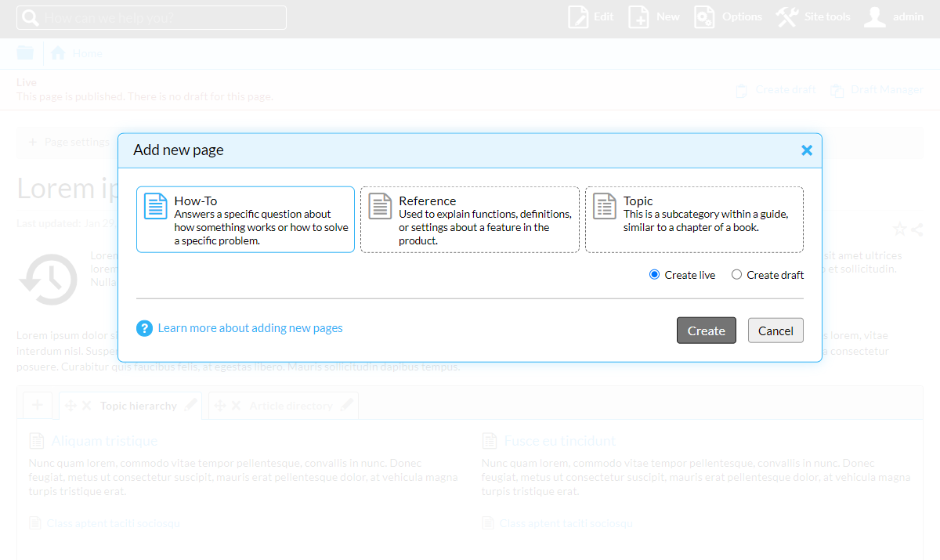This screenshot has height=560, width=940.
Task: Open Learn more about adding new pages
Action: (x=250, y=328)
